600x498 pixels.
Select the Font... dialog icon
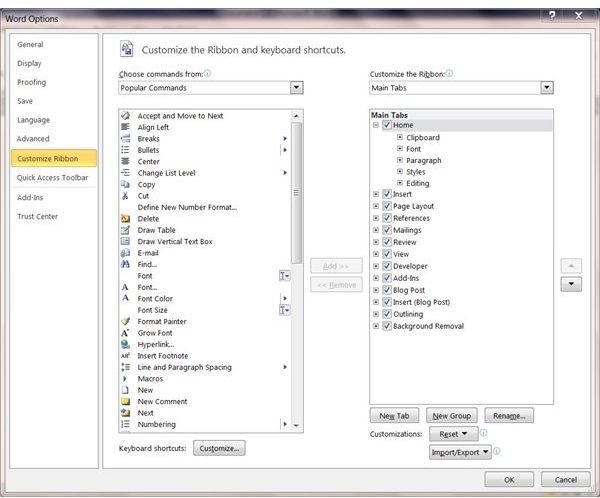pyautogui.click(x=126, y=287)
